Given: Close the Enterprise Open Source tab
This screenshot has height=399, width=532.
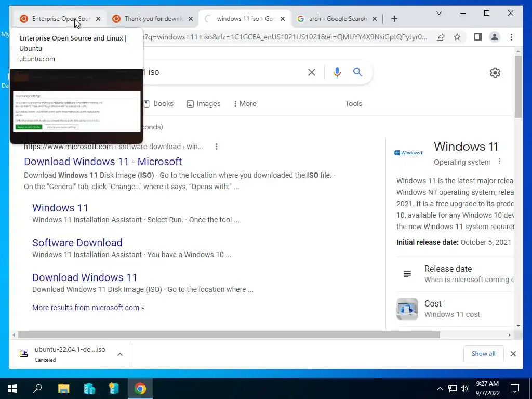Looking at the screenshot, I should (x=98, y=19).
